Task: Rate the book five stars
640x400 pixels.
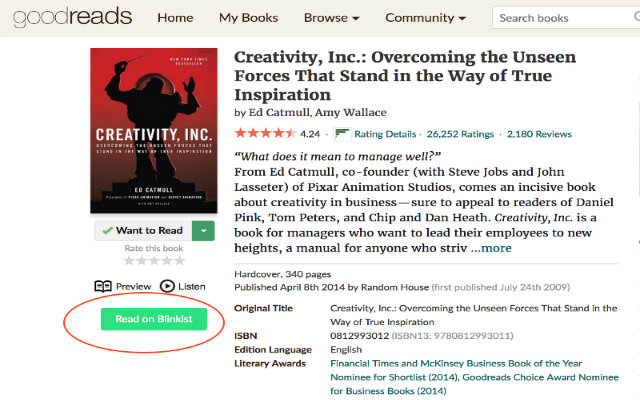Action: point(180,261)
